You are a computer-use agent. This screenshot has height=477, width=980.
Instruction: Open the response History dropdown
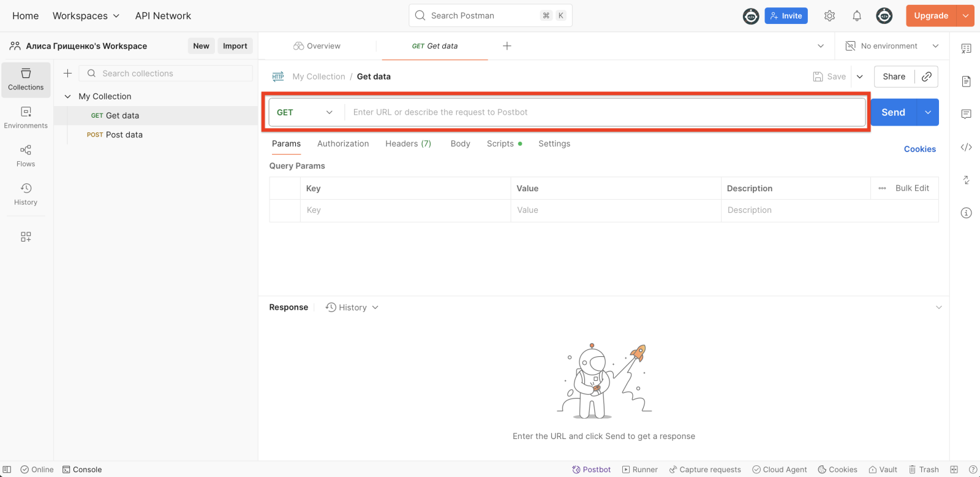click(352, 307)
